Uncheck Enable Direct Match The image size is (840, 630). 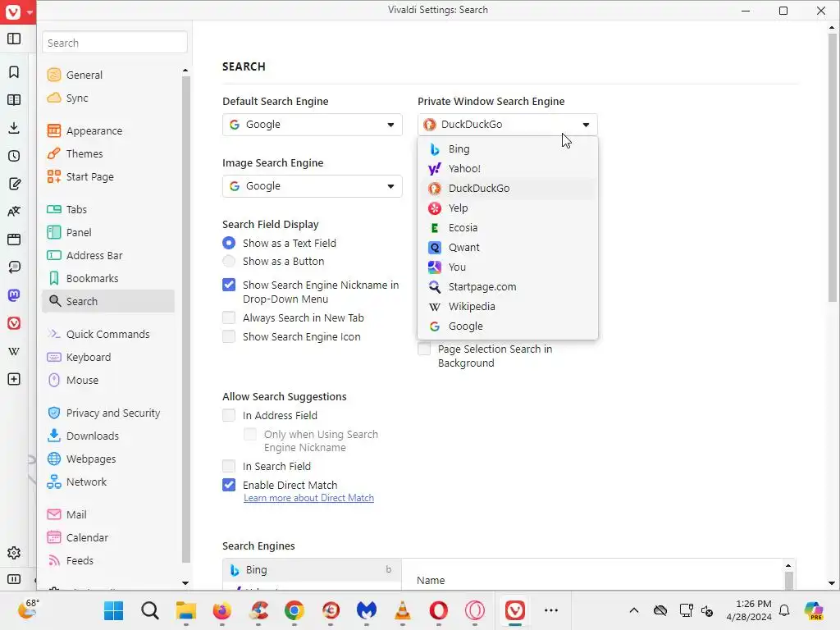pyautogui.click(x=229, y=486)
